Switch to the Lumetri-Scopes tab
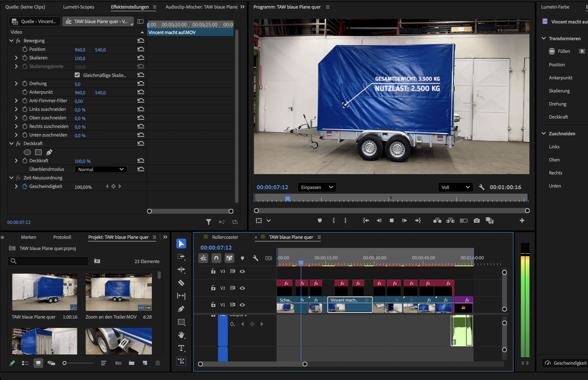 pyautogui.click(x=79, y=7)
